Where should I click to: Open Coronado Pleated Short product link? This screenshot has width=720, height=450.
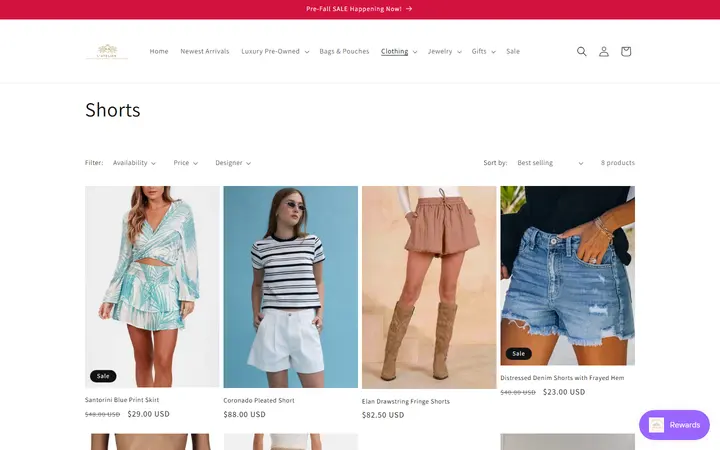(x=259, y=400)
